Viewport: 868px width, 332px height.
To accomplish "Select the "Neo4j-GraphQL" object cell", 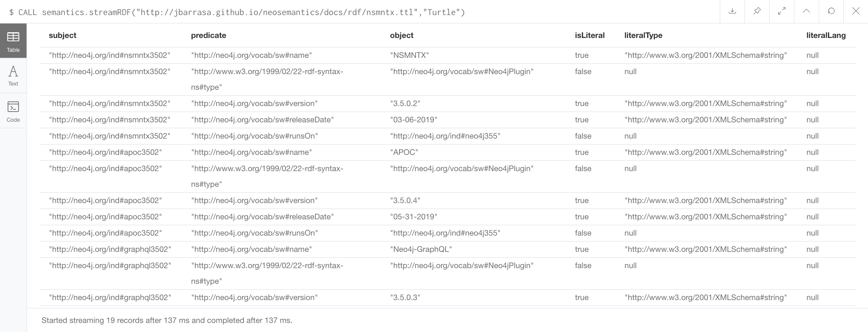I will point(420,249).
